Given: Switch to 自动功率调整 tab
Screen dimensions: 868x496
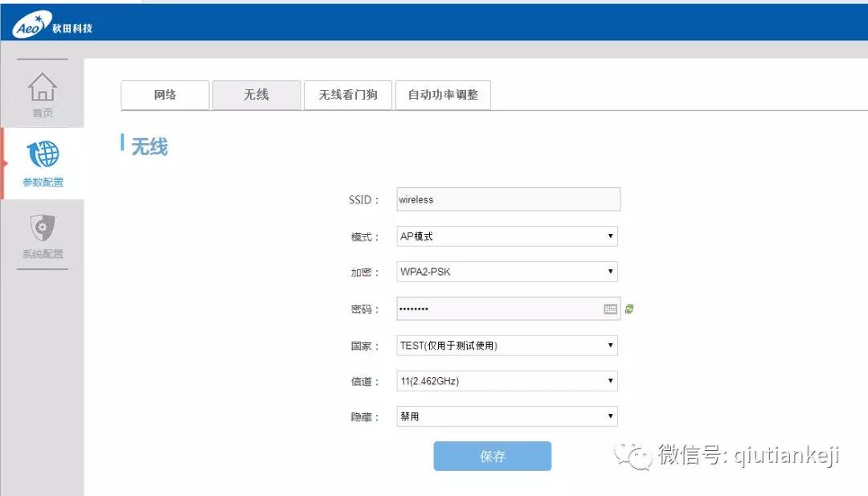Looking at the screenshot, I should pos(443,95).
